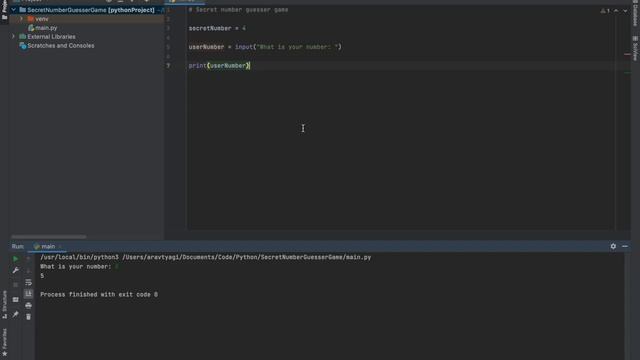Restore layout icon in Run panel
640x360 pixels.
16,300
